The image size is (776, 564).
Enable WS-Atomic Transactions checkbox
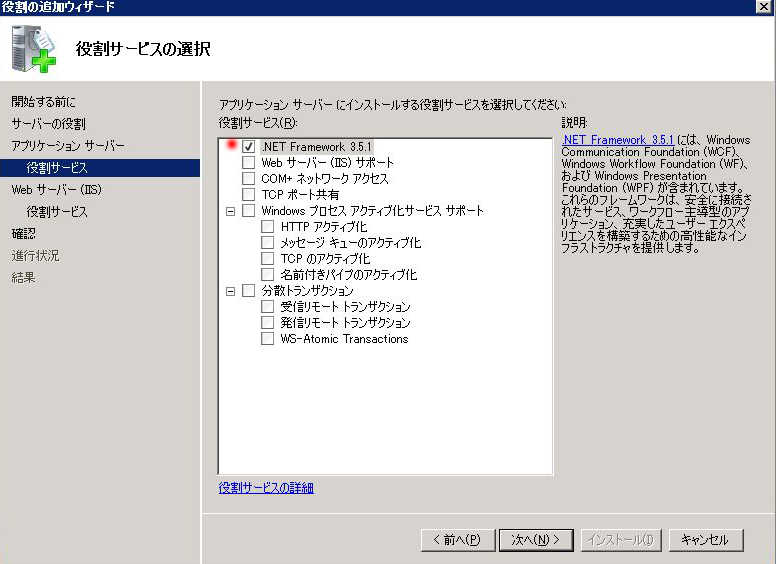(267, 338)
